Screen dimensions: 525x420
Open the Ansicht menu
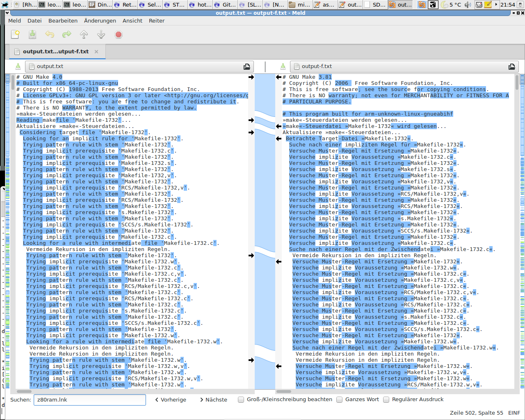(132, 21)
